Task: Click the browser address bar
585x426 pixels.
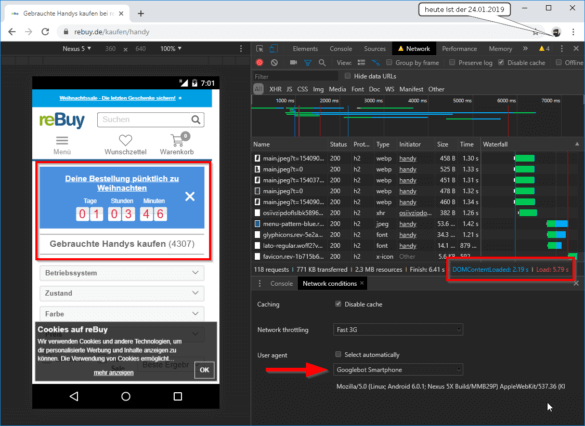Action: pyautogui.click(x=295, y=32)
